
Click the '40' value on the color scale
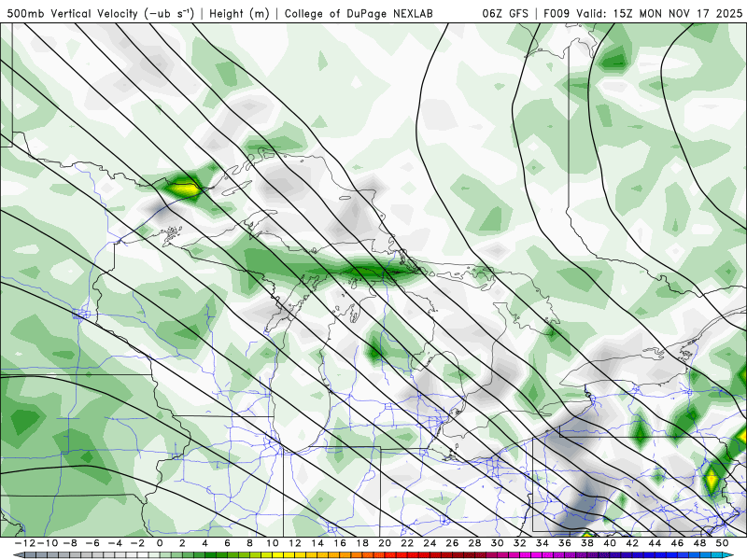tap(610, 543)
